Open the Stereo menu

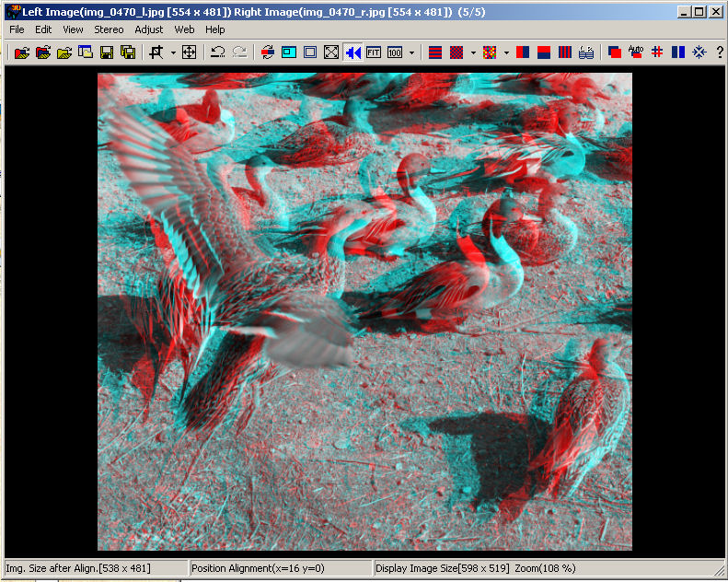(x=109, y=29)
